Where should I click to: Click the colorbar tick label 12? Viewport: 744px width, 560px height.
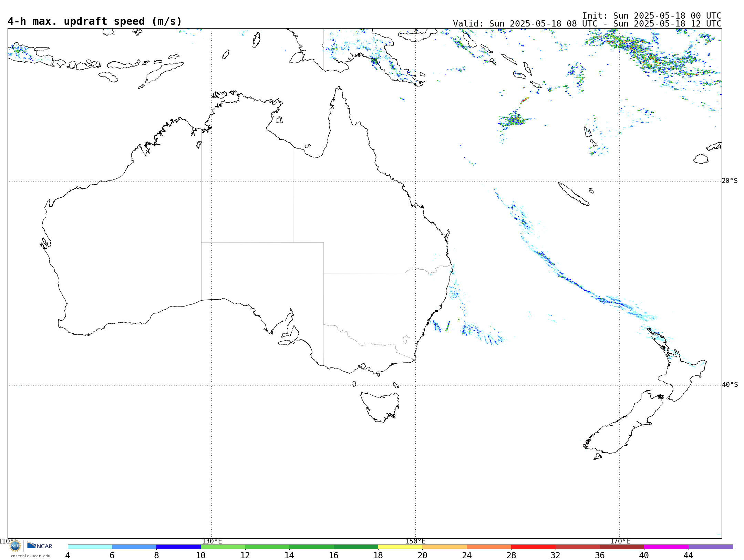click(x=245, y=556)
